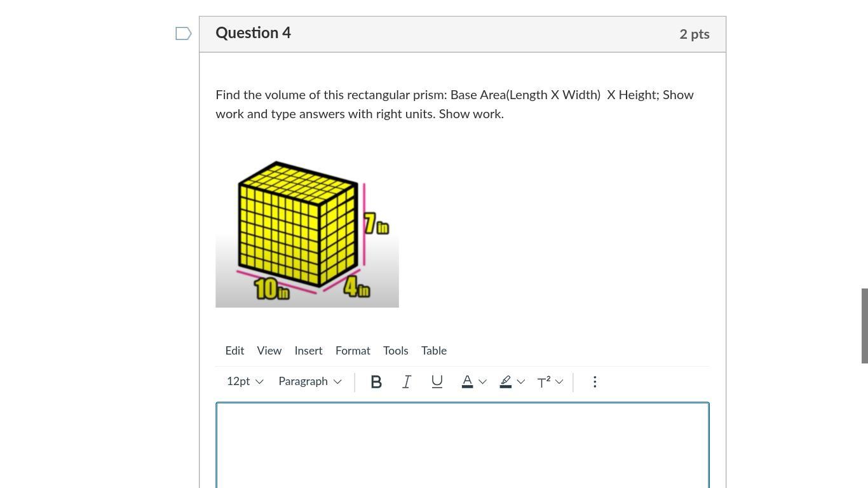
Task: Open the Paragraph block format dropdown
Action: click(310, 382)
